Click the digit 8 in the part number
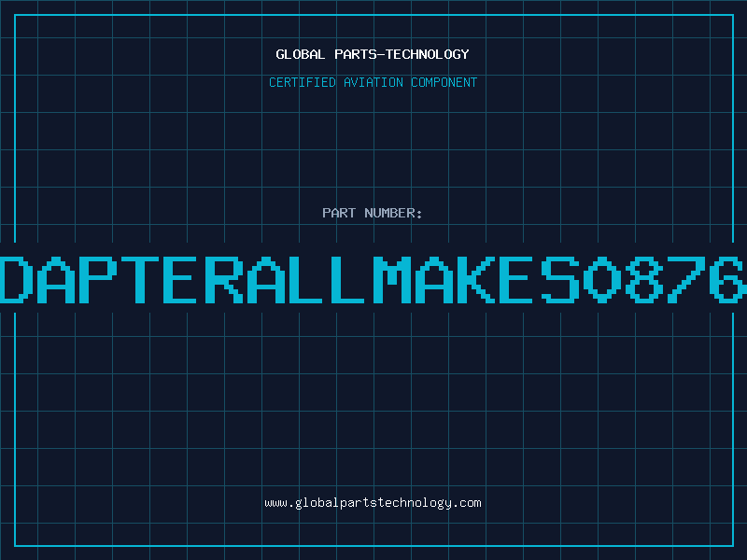Screen dimensions: 747x560 (x=644, y=280)
